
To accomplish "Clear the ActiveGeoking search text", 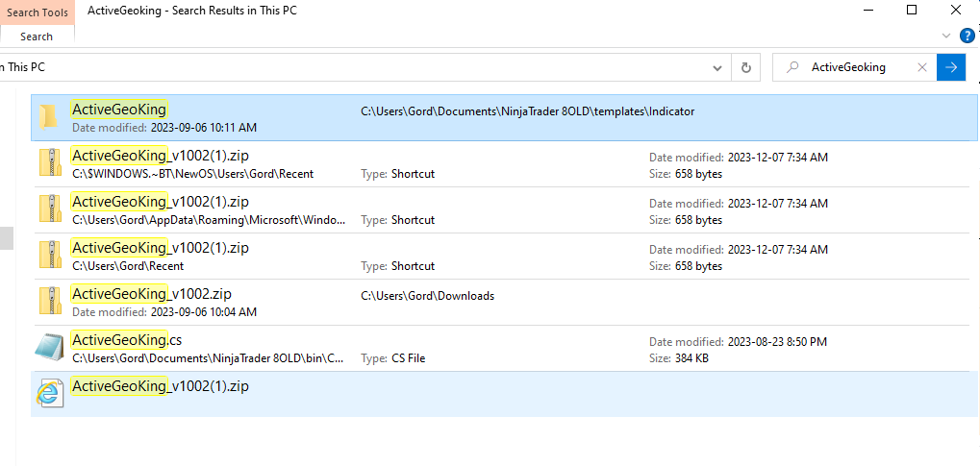I will [922, 67].
